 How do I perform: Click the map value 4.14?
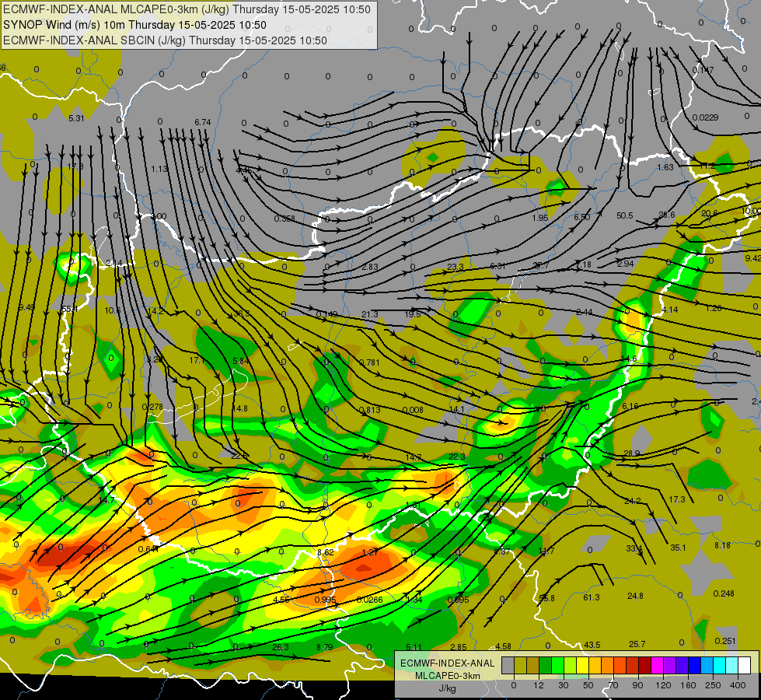[x=670, y=310]
